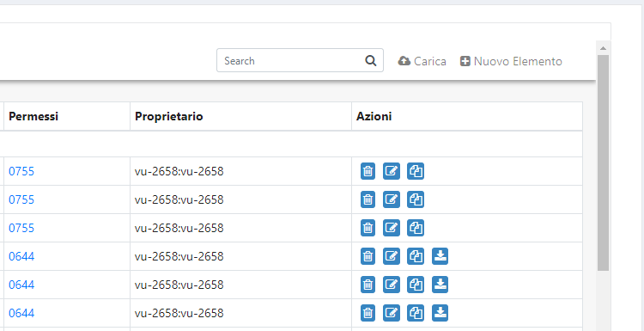Open permissions link of third 0644 row
This screenshot has height=331, width=644.
pos(21,313)
